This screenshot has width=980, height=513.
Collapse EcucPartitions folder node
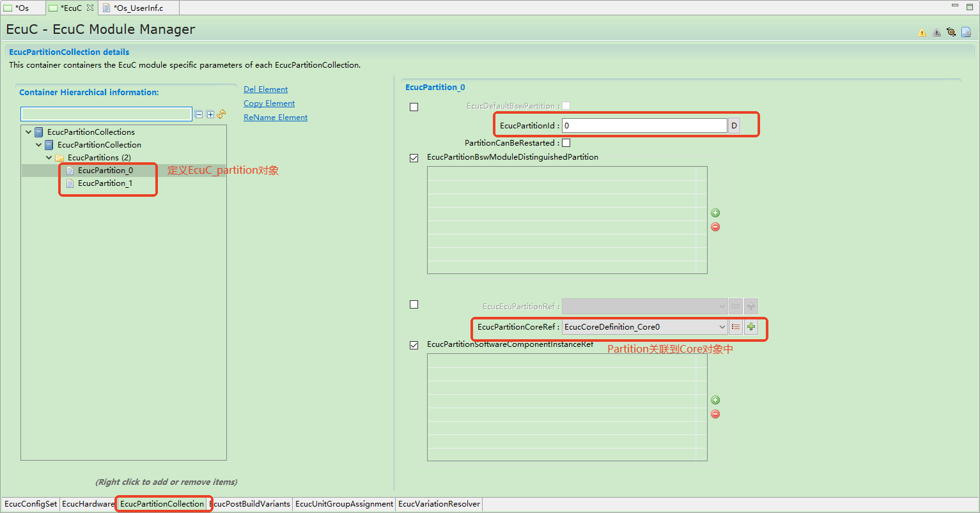[x=49, y=158]
